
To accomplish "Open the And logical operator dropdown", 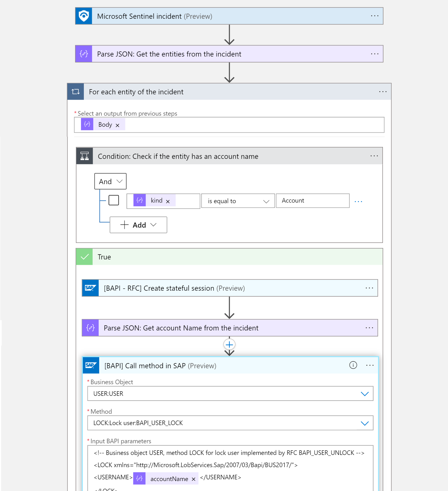I will pos(110,182).
